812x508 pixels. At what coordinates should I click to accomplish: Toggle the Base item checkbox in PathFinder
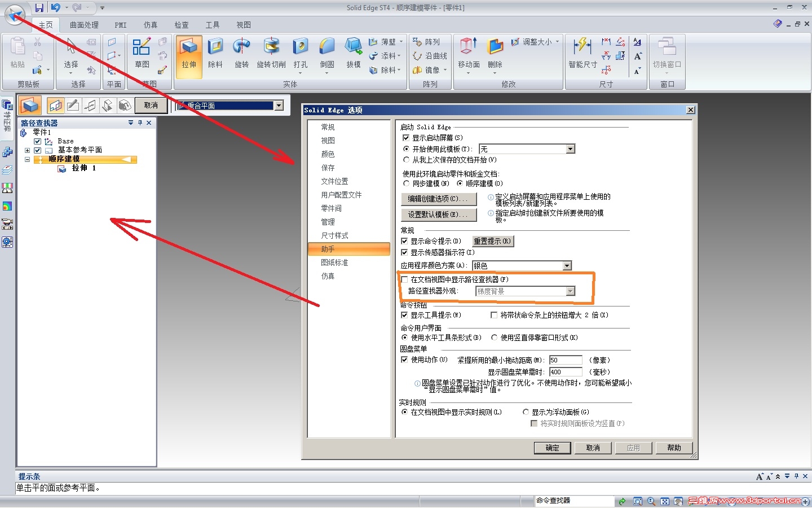click(37, 141)
